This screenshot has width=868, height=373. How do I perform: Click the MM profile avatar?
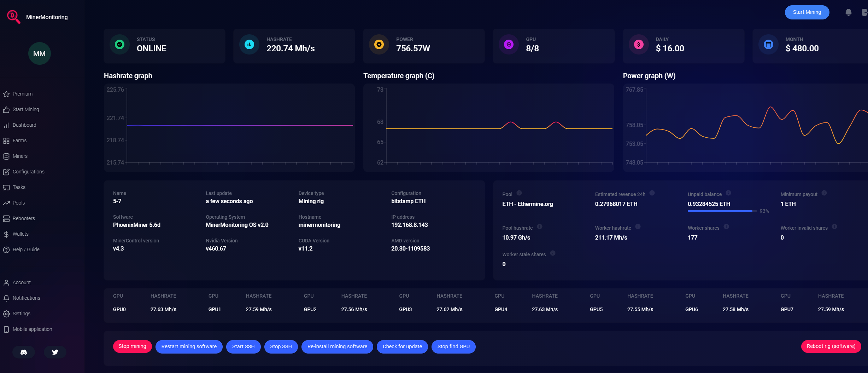tap(39, 53)
